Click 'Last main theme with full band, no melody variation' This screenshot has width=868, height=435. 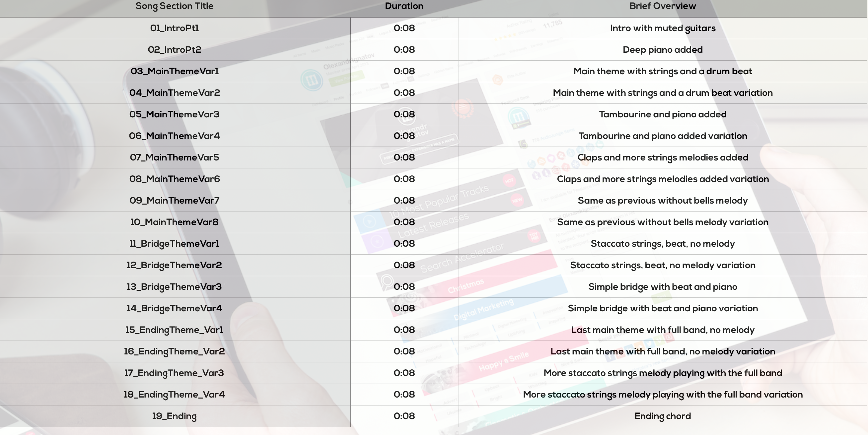point(663,351)
